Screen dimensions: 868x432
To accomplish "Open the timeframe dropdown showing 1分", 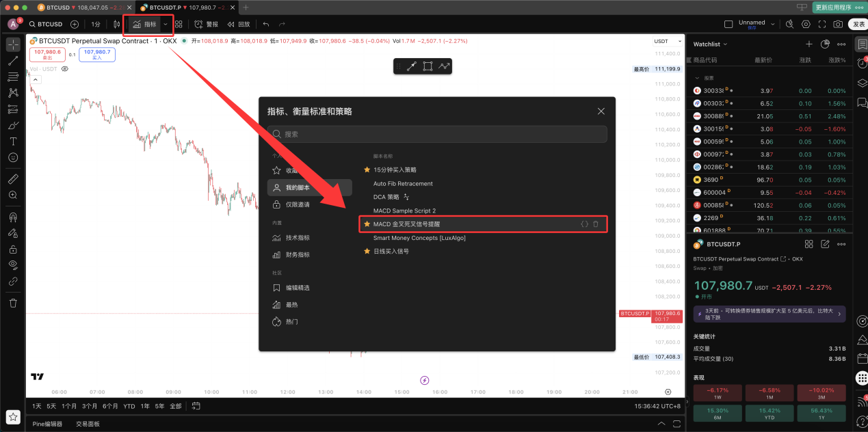I will click(96, 23).
